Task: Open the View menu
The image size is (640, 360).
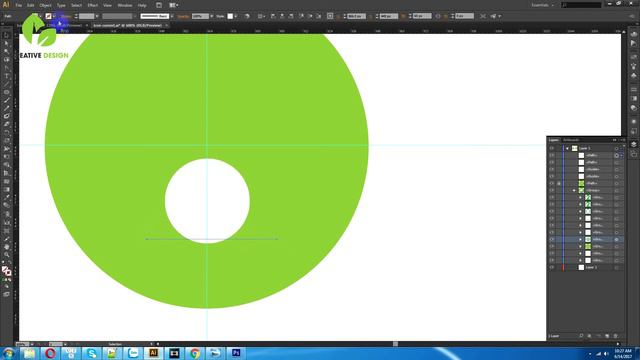Action: coord(107,5)
